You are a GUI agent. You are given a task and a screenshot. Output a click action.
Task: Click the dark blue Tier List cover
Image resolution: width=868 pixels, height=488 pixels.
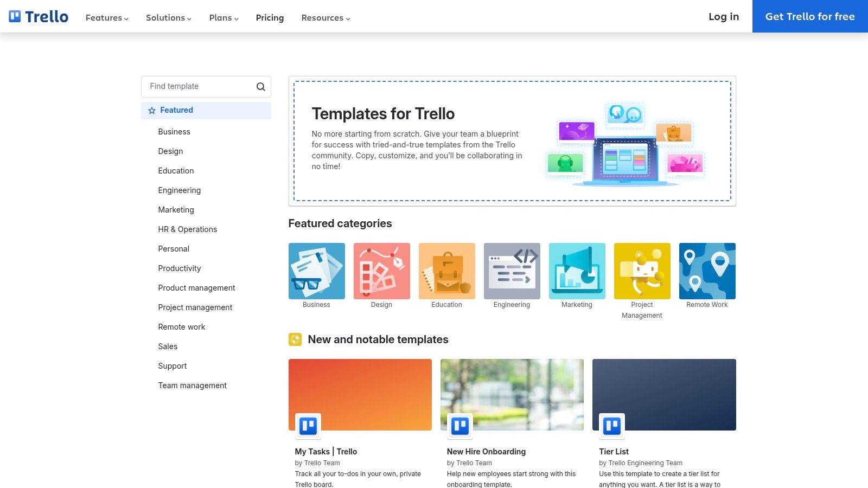[664, 395]
